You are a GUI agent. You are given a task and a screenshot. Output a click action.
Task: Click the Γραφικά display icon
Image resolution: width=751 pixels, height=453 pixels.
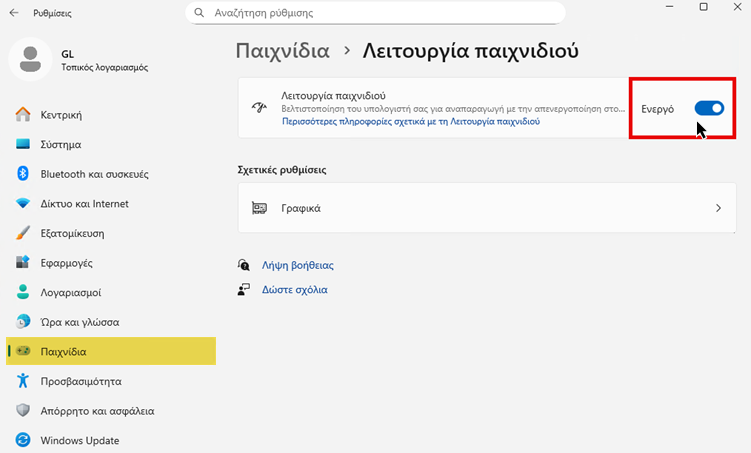(260, 209)
